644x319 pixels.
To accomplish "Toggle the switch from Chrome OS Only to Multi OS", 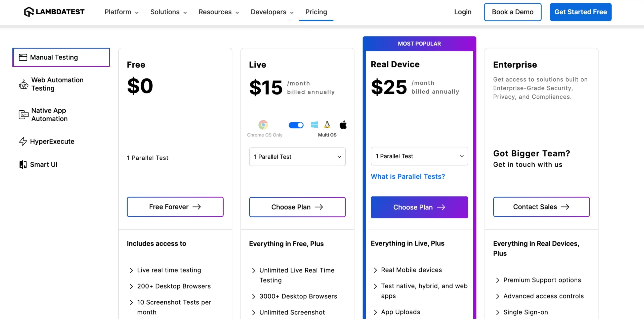I will click(296, 125).
